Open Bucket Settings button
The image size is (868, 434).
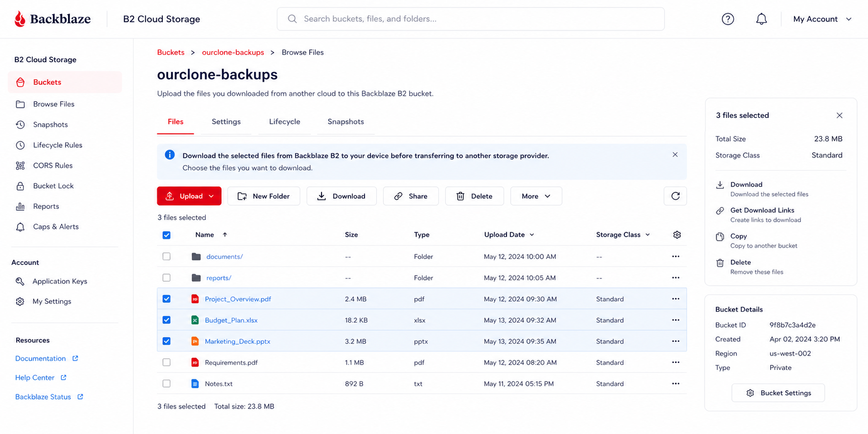(778, 393)
